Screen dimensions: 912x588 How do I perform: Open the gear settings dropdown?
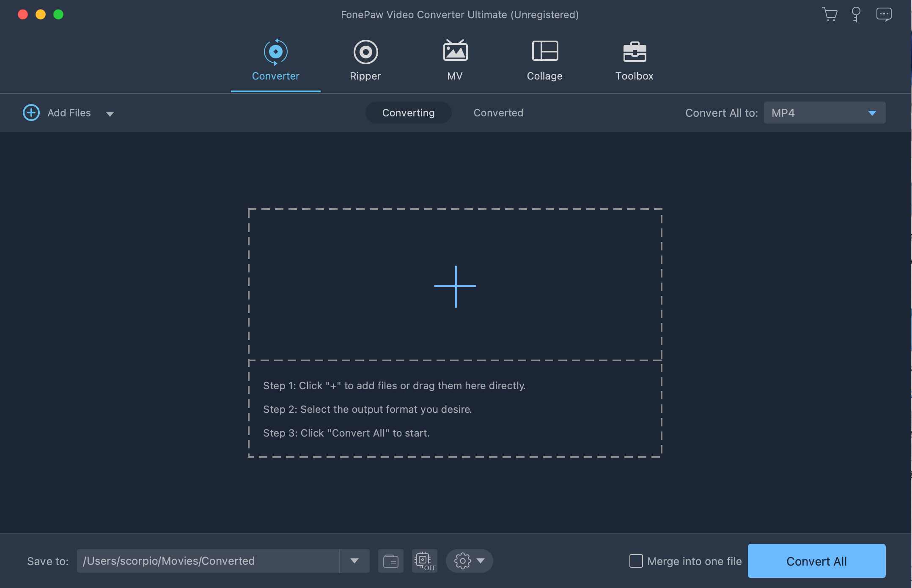[x=469, y=561]
